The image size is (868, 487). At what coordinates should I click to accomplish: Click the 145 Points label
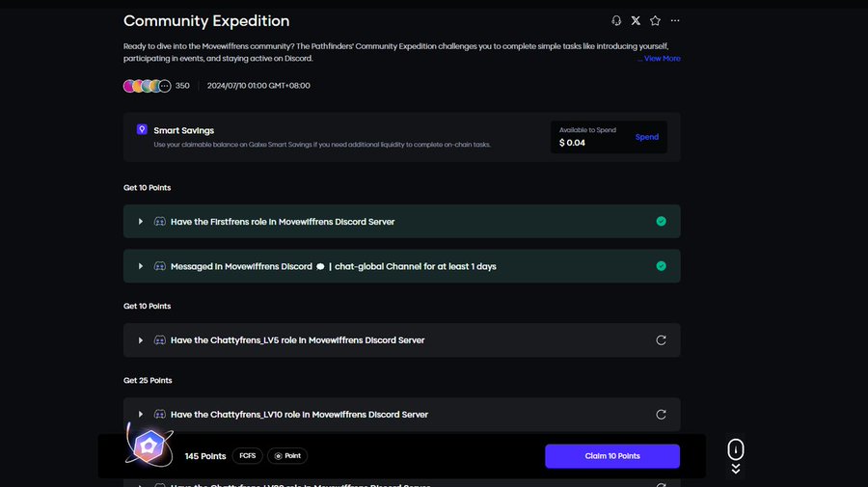pyautogui.click(x=205, y=456)
